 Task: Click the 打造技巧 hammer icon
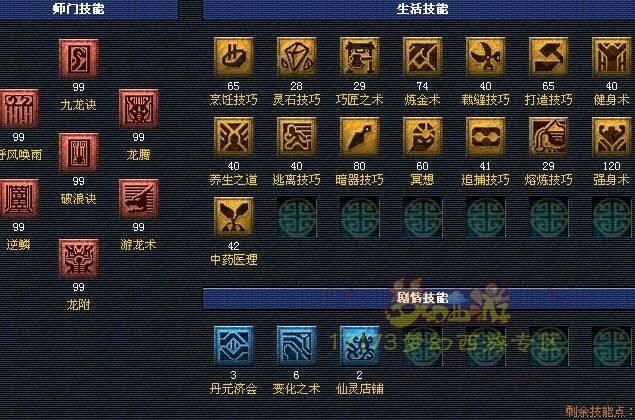tap(548, 57)
